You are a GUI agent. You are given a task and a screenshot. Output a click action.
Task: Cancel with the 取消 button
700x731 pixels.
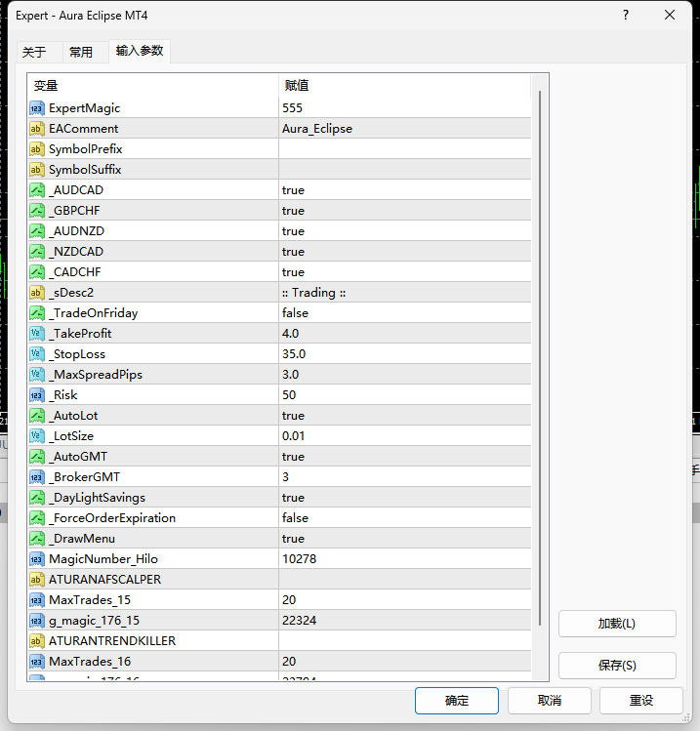click(x=550, y=700)
